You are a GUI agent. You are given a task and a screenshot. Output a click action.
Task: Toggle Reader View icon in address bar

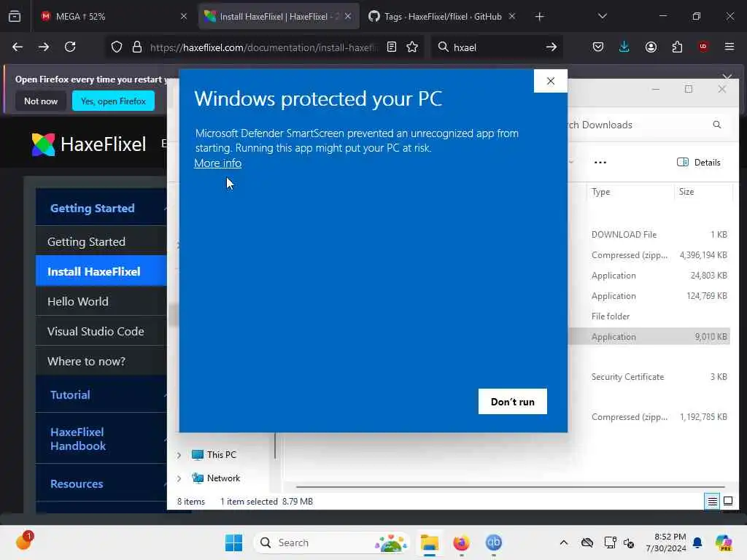tap(392, 47)
